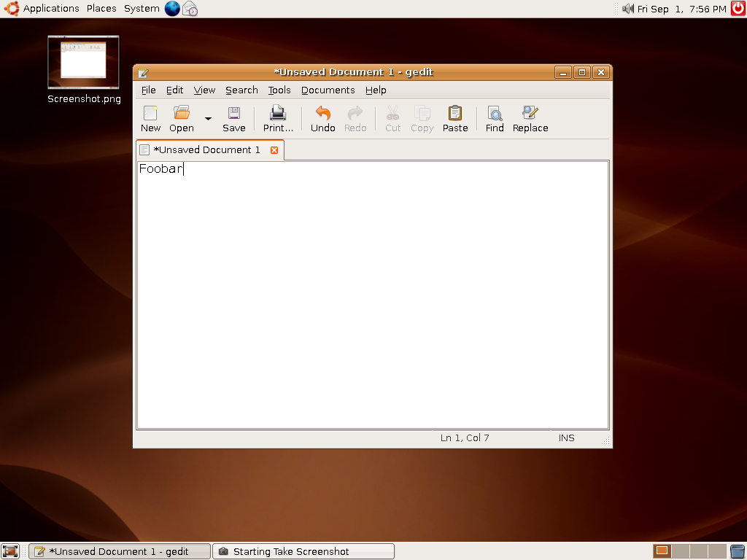Viewport: 747px width, 560px height.
Task: Open Find using the magnifier icon
Action: [495, 119]
